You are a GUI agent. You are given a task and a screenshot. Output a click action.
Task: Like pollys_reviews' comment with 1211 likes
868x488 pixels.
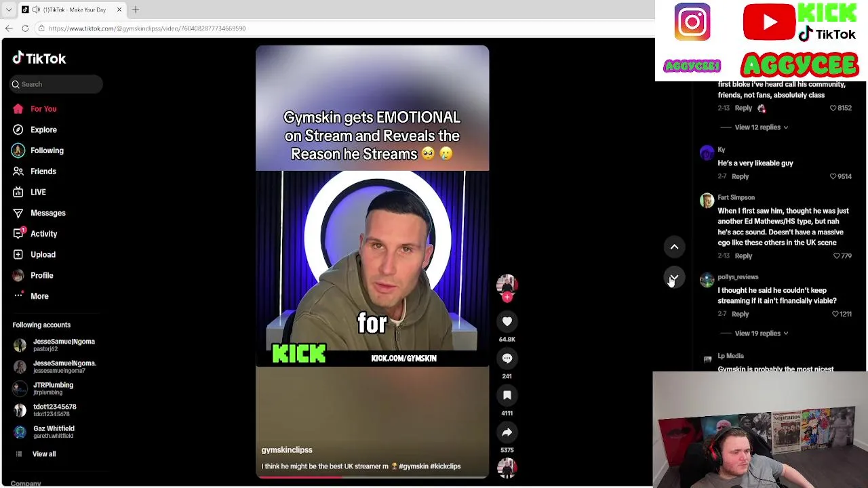point(835,314)
